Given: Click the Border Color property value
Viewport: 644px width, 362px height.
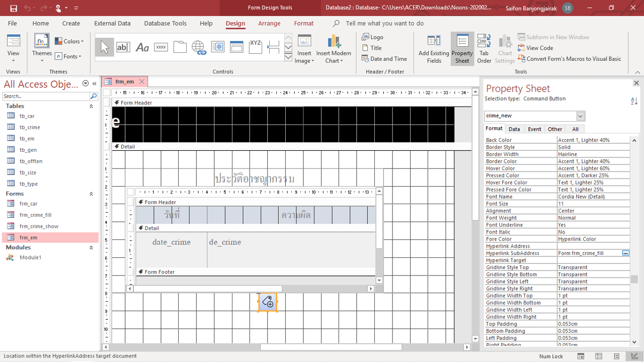Looking at the screenshot, I should coord(593,161).
